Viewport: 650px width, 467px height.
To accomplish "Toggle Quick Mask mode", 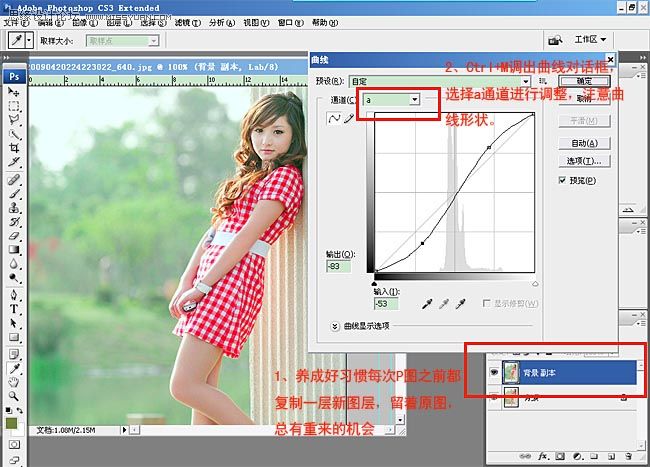I will [x=14, y=445].
